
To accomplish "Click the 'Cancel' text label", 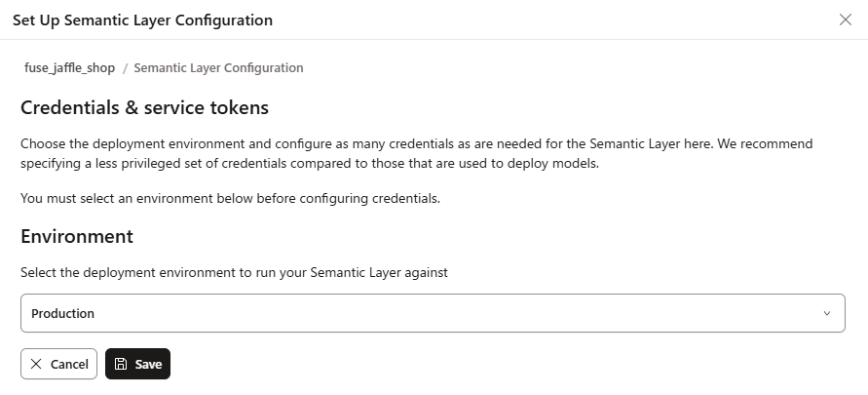I will (x=69, y=364).
